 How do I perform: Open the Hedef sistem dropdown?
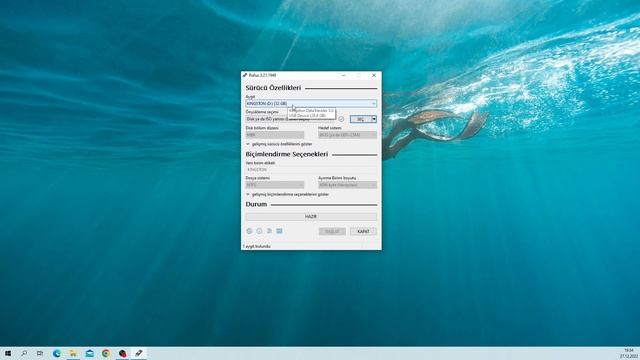(x=347, y=135)
